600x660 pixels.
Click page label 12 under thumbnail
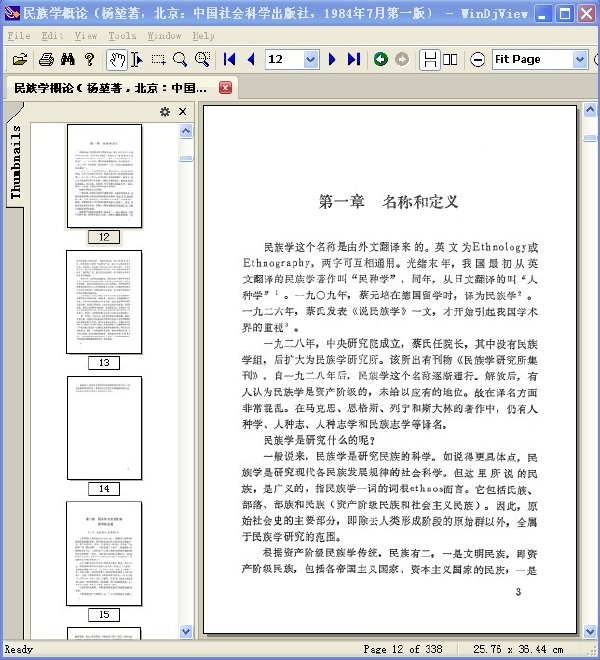pyautogui.click(x=104, y=237)
